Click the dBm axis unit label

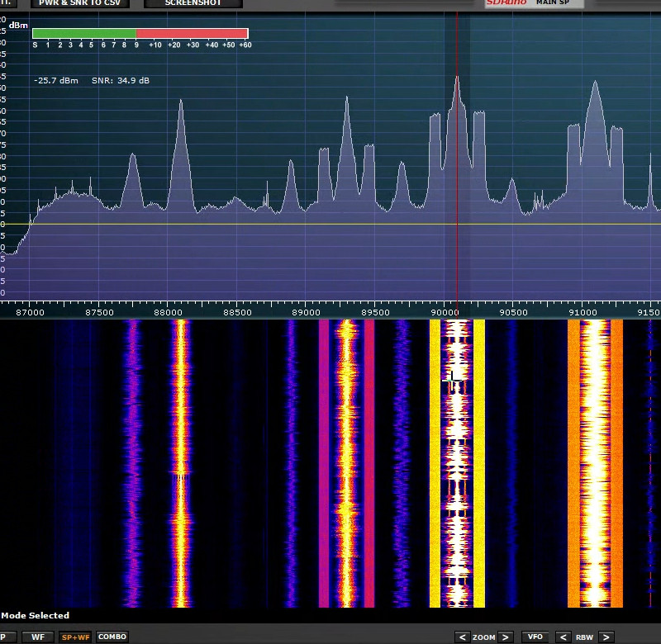tap(18, 26)
